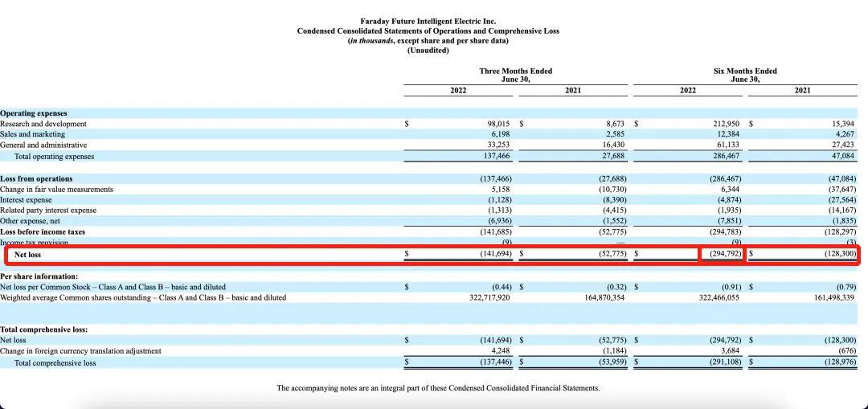Click the per-share loss value (0.44)
The height and width of the screenshot is (409, 868).
(502, 287)
